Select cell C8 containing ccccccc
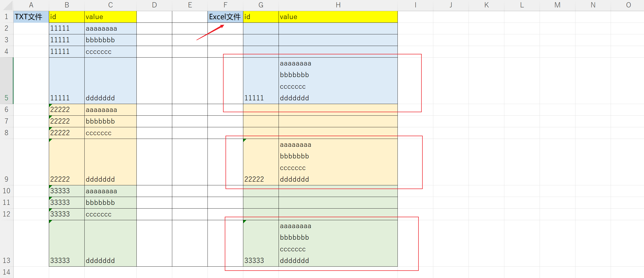The width and height of the screenshot is (644, 278). click(111, 133)
